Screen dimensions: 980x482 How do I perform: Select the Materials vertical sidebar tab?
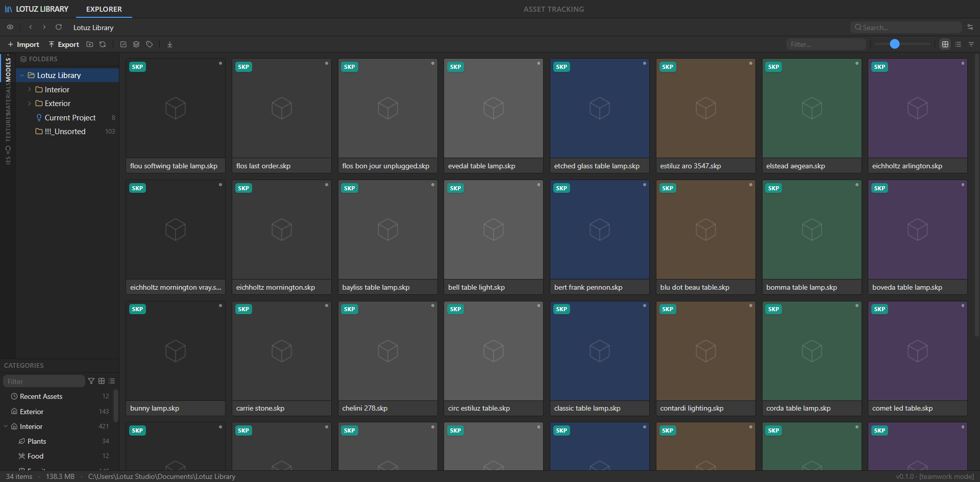[8, 98]
